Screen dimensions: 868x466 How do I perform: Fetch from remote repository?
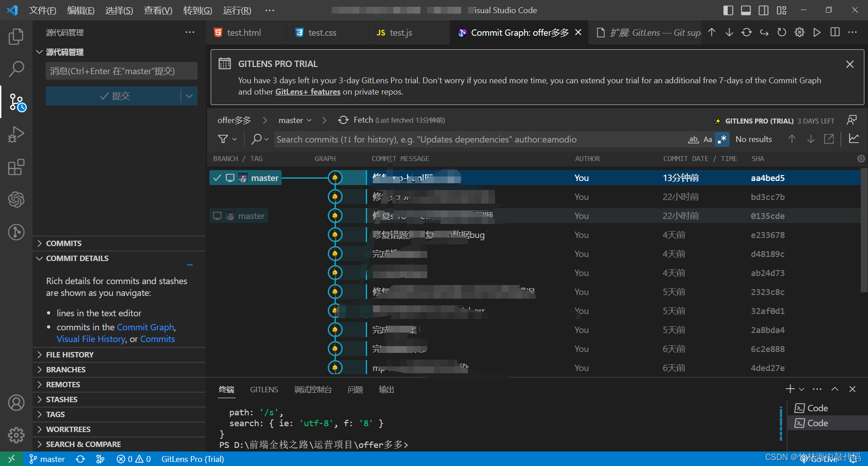(392, 120)
